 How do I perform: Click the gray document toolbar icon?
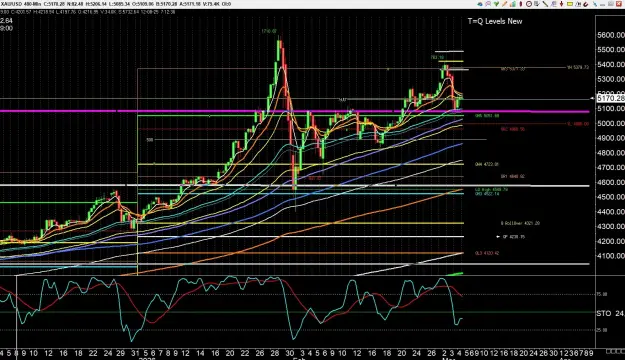(x=553, y=4)
